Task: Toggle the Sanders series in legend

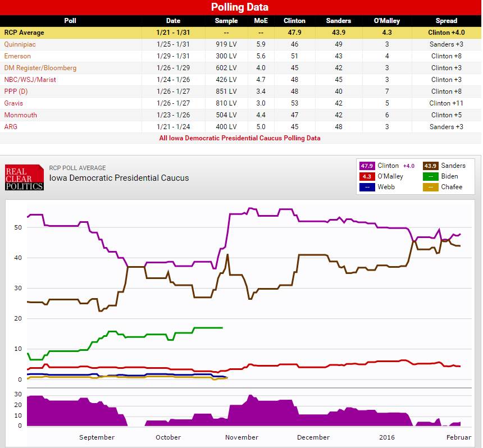Action: 430,166
